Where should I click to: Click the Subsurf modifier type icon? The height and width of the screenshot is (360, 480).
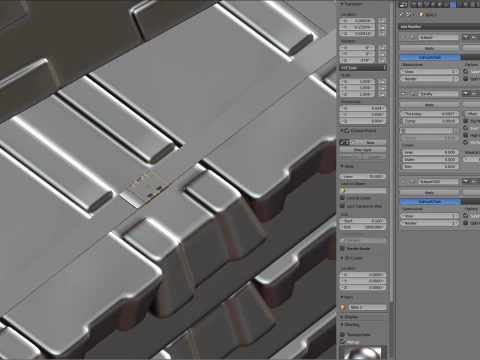click(413, 37)
